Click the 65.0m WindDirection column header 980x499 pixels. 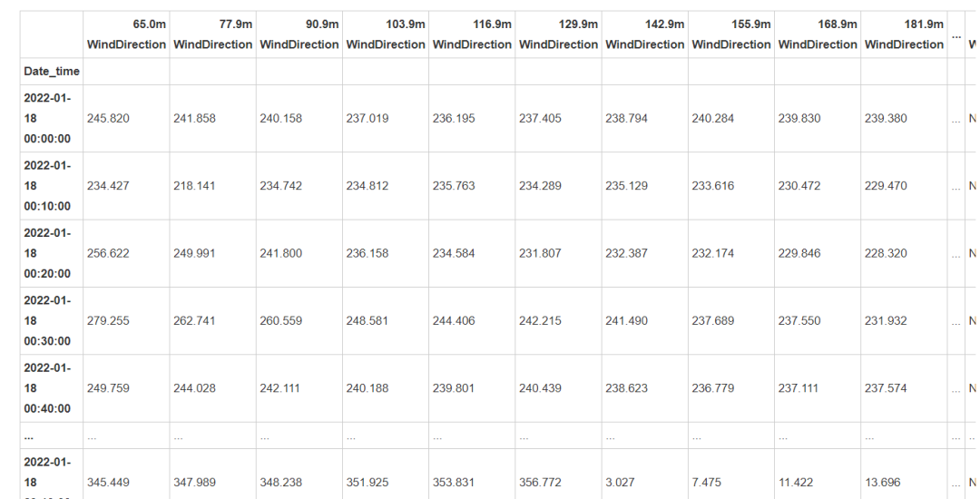pyautogui.click(x=126, y=34)
